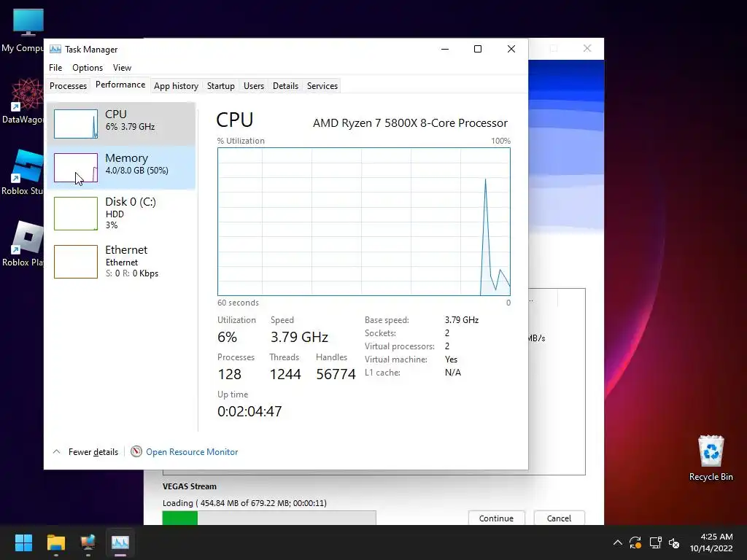The width and height of the screenshot is (747, 560).
Task: Click the 56774 handles value
Action: 336,374
